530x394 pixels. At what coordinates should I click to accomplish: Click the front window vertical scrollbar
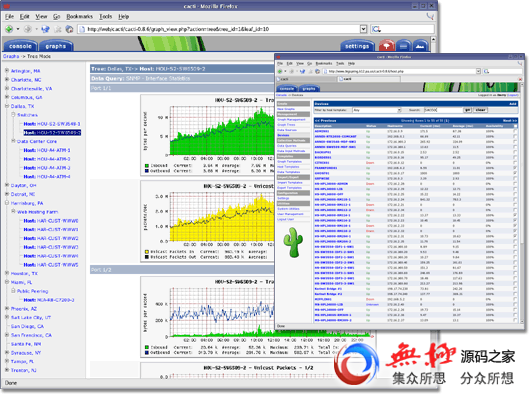(x=521, y=203)
